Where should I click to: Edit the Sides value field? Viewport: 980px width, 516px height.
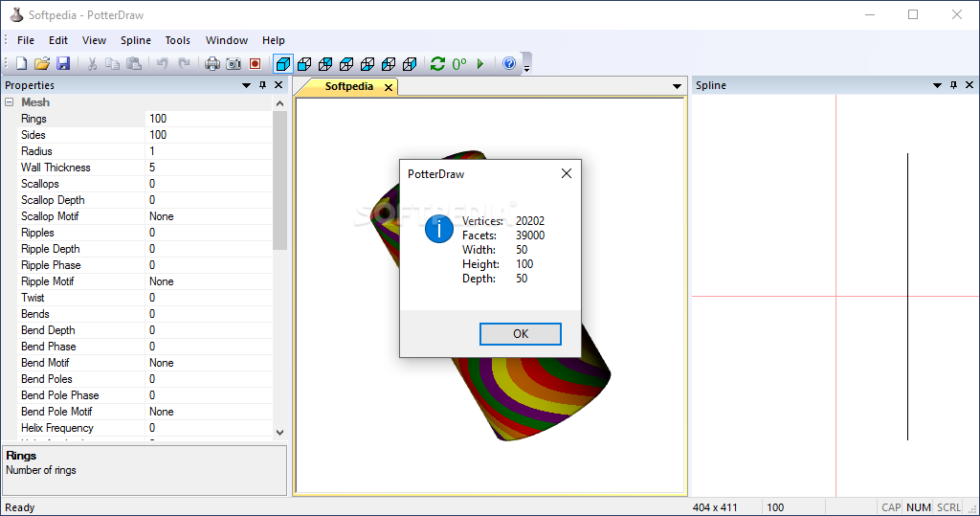tap(209, 134)
